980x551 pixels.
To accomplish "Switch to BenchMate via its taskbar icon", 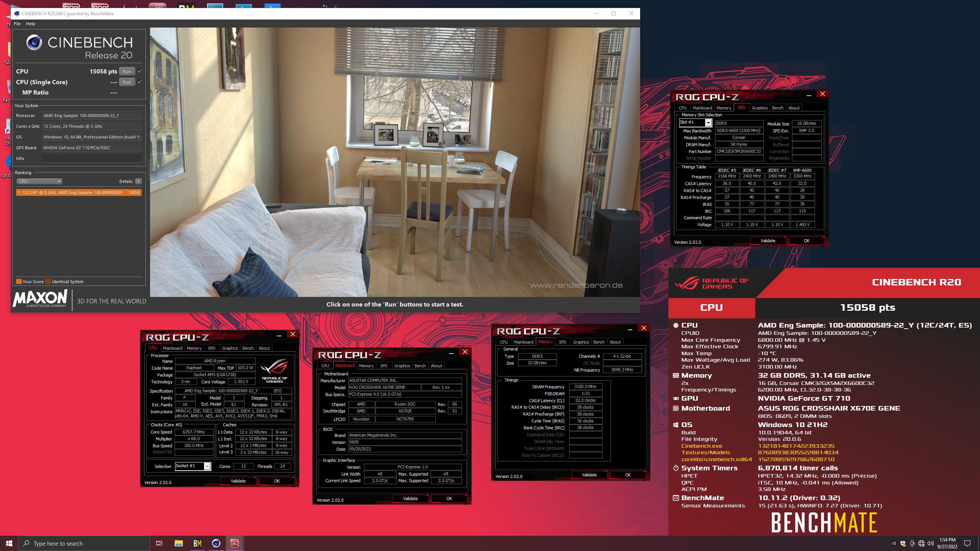I will [197, 543].
